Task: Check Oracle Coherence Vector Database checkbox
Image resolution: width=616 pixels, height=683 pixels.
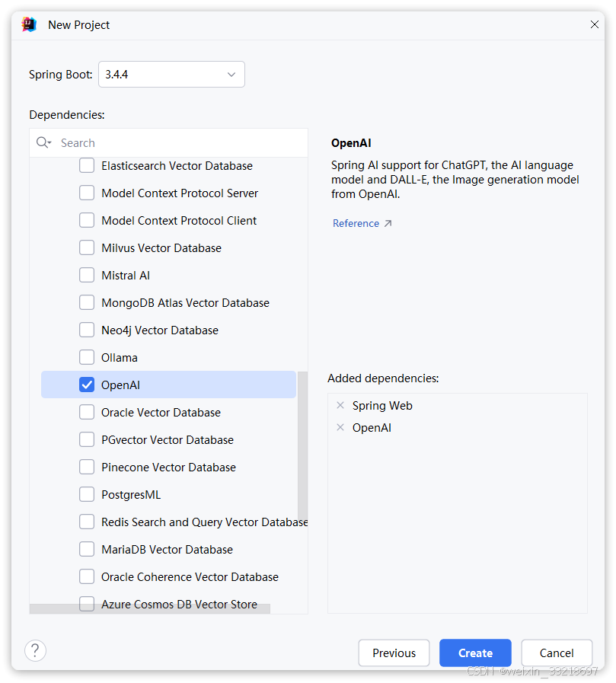Action: pyautogui.click(x=87, y=576)
